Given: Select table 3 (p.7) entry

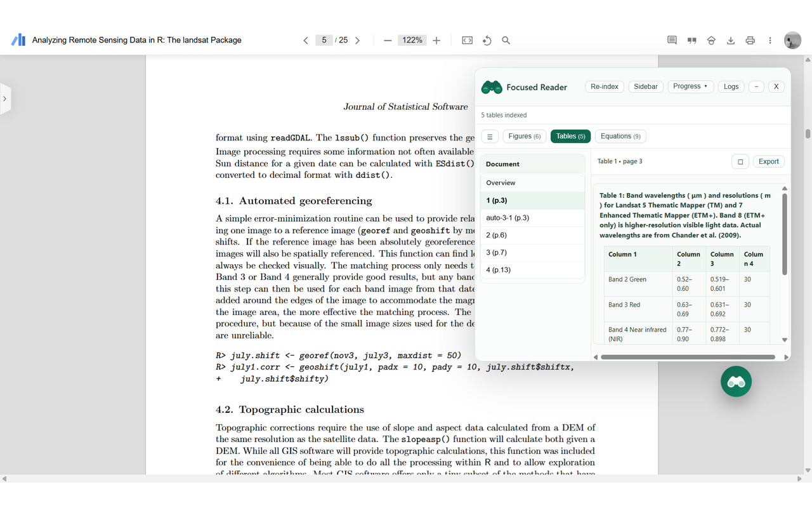Looking at the screenshot, I should tap(532, 253).
